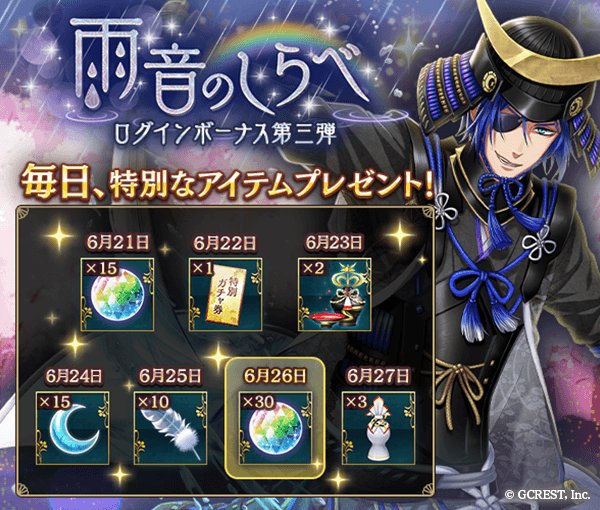Select the highlighted ×30 rainbow gem

pos(276,428)
